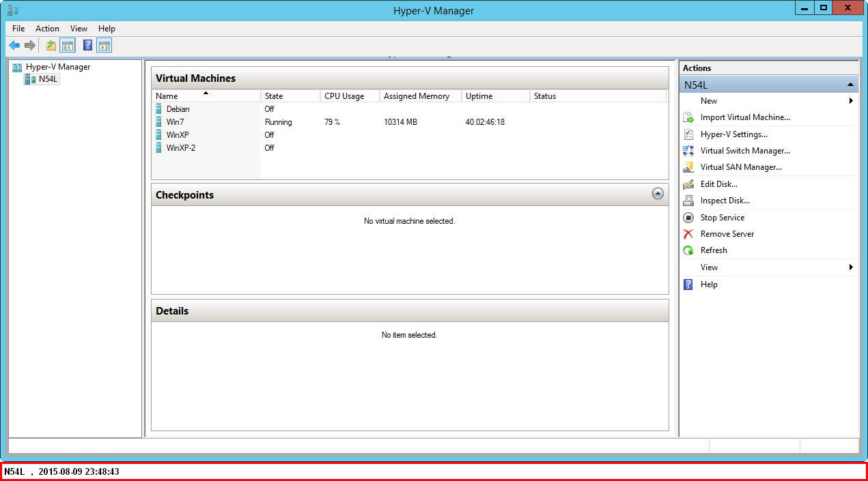
Task: Toggle the Show/Hide Console Tree icon
Action: click(67, 46)
